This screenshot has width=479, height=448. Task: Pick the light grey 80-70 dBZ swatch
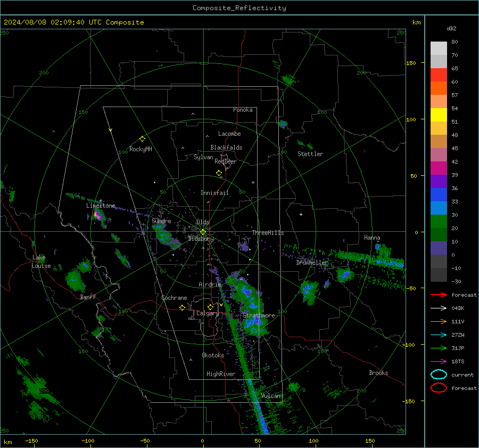pyautogui.click(x=439, y=48)
